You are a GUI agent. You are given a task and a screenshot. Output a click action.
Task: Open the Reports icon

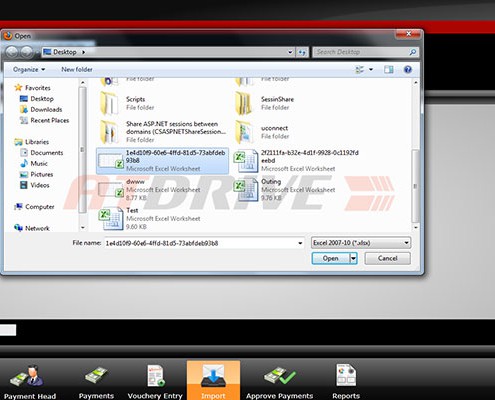(x=346, y=375)
